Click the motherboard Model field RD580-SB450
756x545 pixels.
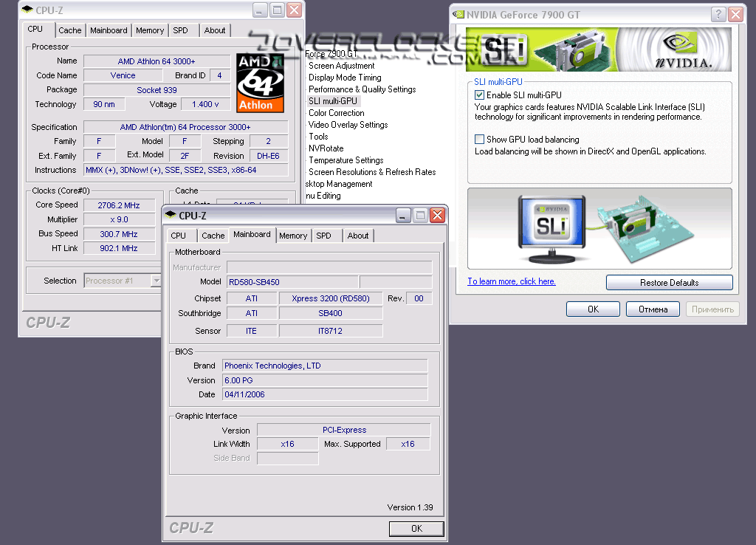[292, 282]
